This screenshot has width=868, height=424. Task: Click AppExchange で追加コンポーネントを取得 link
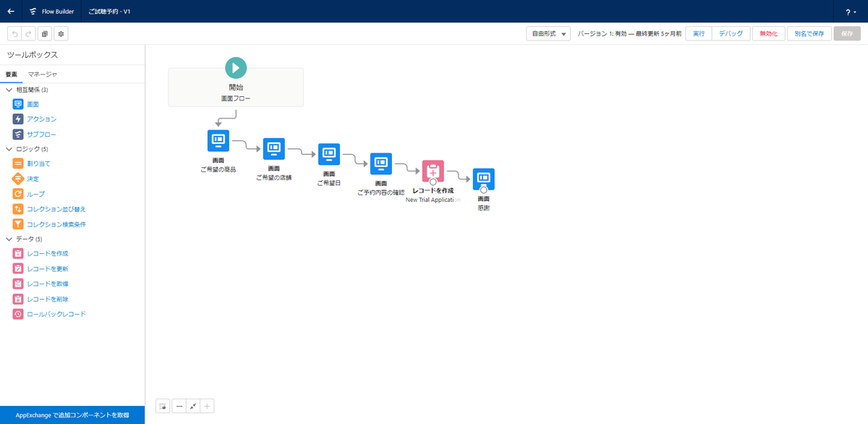click(72, 415)
